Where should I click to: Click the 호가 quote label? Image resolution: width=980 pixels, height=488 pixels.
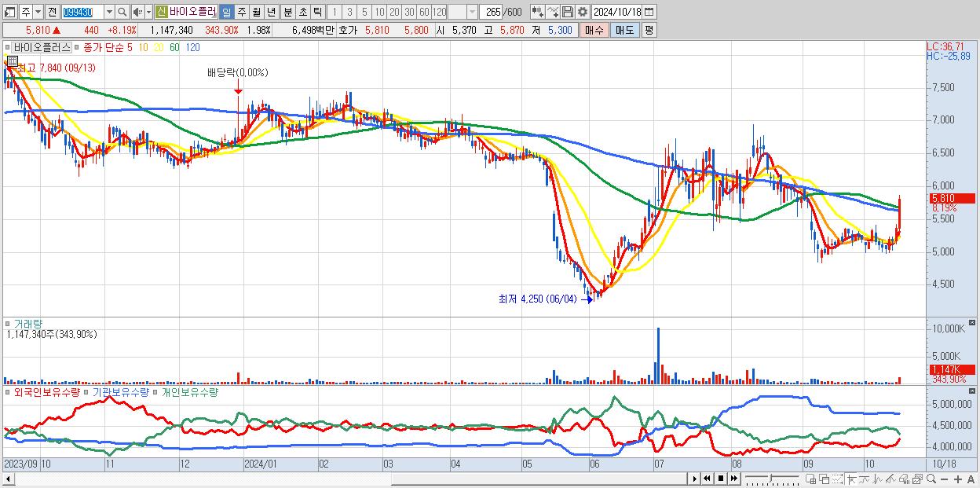click(x=348, y=29)
